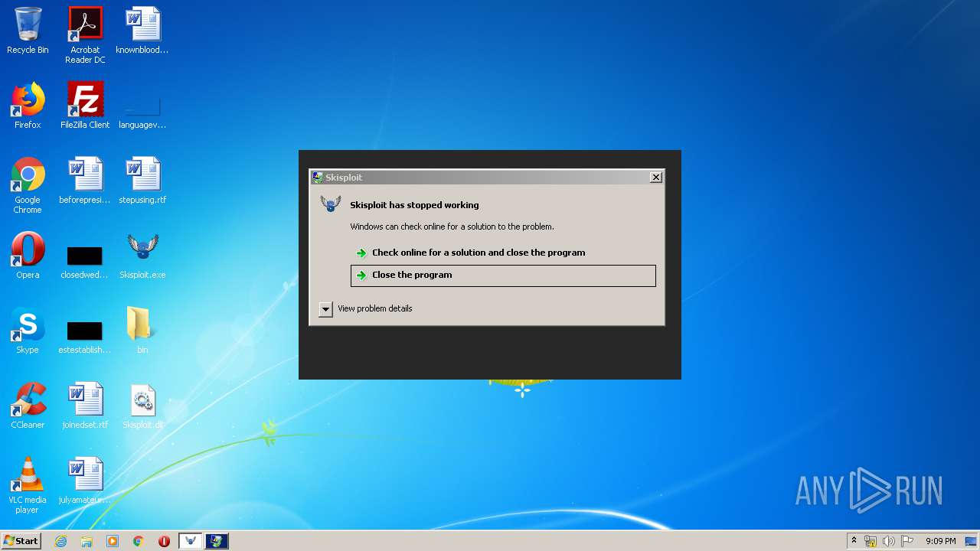Launch the Opera desktop shortcut
Viewport: 980px width, 551px height.
click(x=28, y=256)
